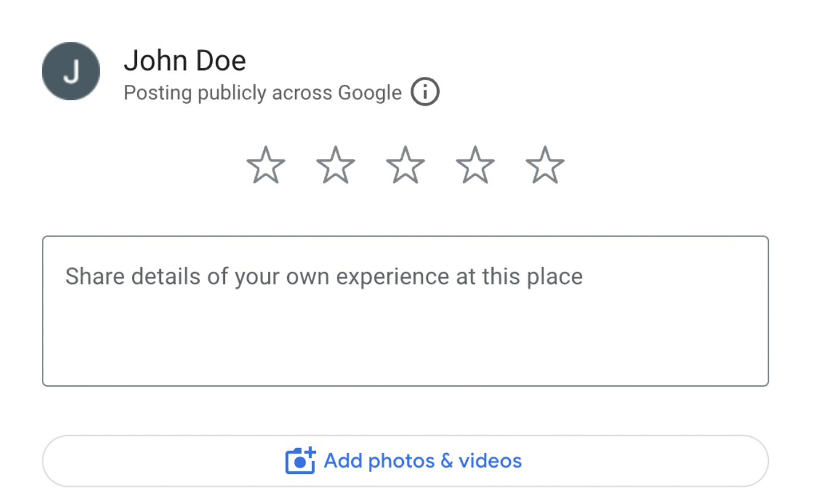
Task: Click the Add photos & videos label text
Action: 423,460
